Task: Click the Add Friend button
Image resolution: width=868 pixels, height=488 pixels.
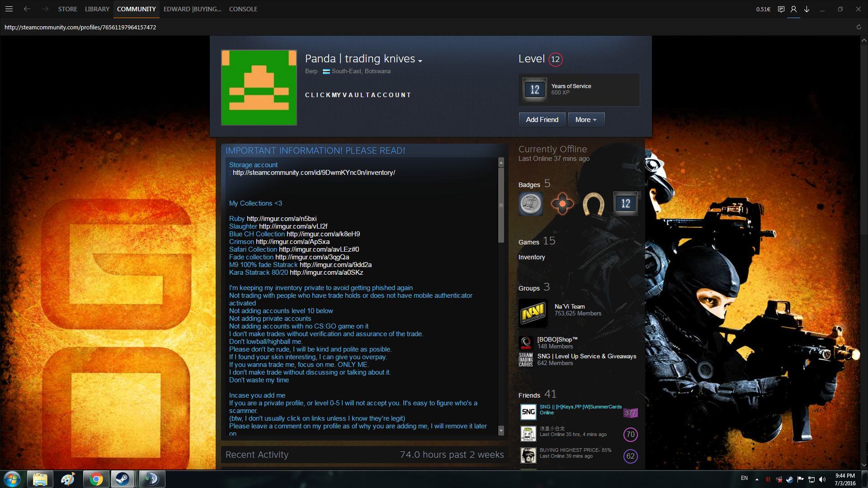Action: 542,120
